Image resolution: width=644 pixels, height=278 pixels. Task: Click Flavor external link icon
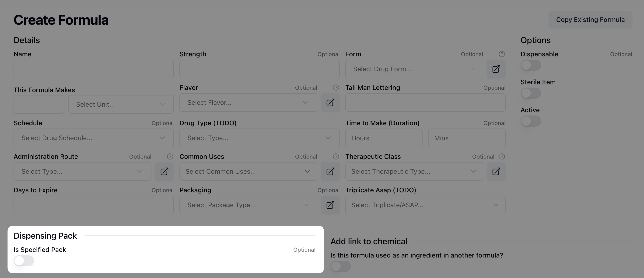(330, 103)
